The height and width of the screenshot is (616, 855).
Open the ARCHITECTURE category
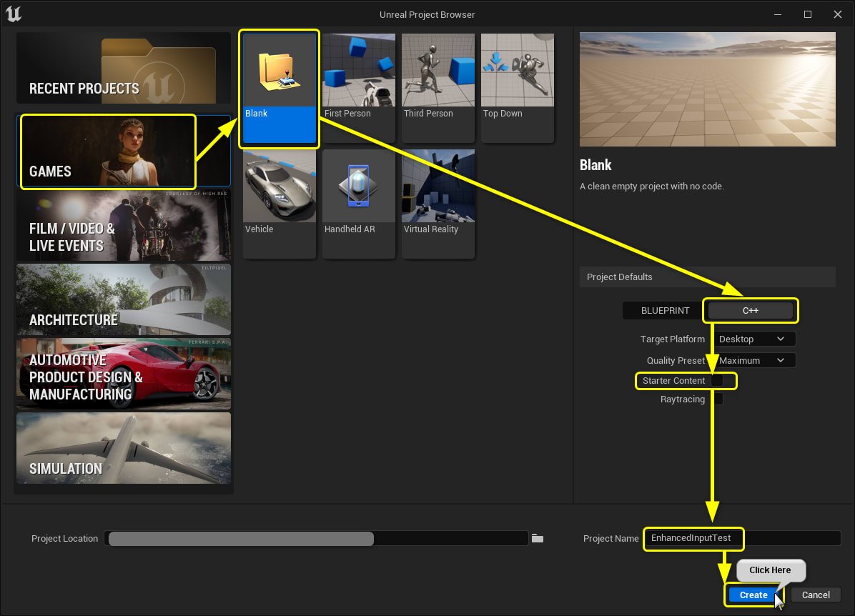click(x=123, y=299)
